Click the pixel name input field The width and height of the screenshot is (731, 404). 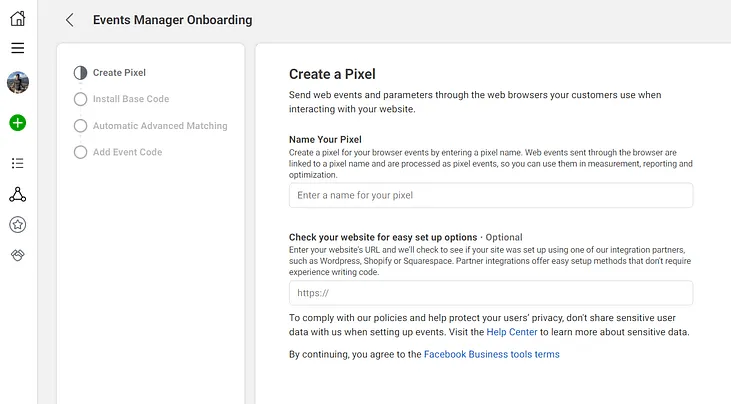tap(490, 195)
